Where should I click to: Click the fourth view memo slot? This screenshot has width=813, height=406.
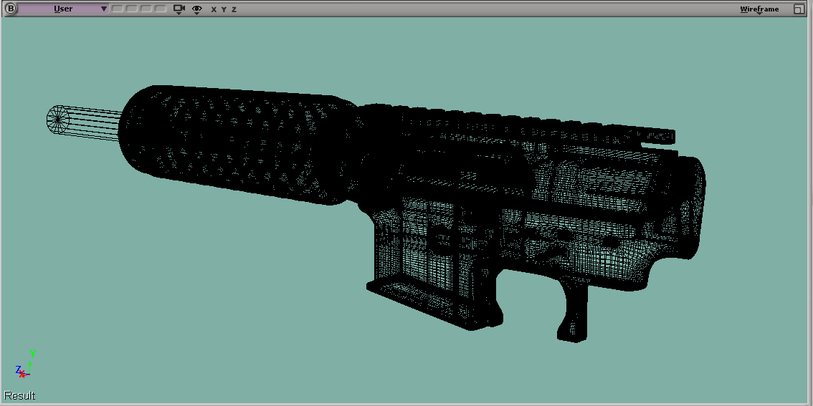click(160, 9)
